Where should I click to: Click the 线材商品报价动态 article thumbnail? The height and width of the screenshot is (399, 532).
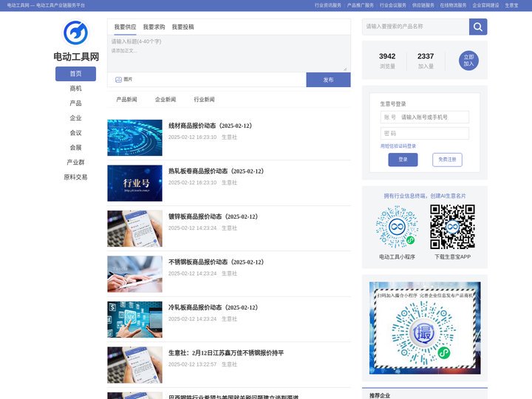[134, 137]
